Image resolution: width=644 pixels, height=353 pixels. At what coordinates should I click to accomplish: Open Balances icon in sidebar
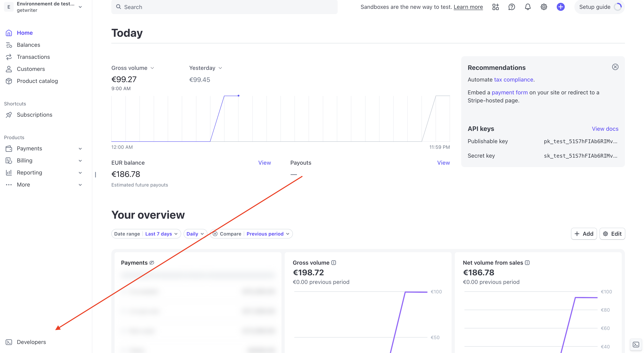tap(9, 45)
